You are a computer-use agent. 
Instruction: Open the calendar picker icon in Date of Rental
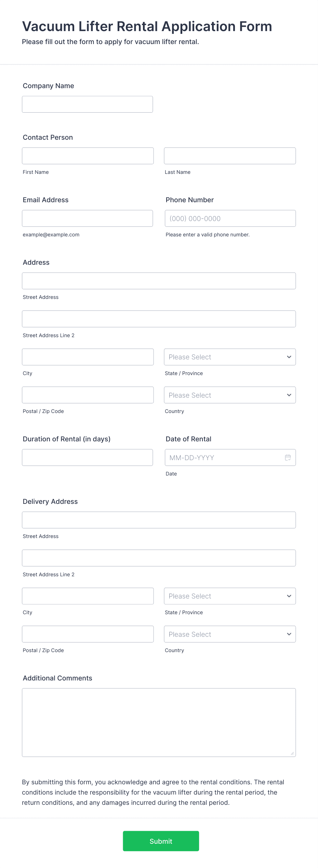pyautogui.click(x=288, y=457)
